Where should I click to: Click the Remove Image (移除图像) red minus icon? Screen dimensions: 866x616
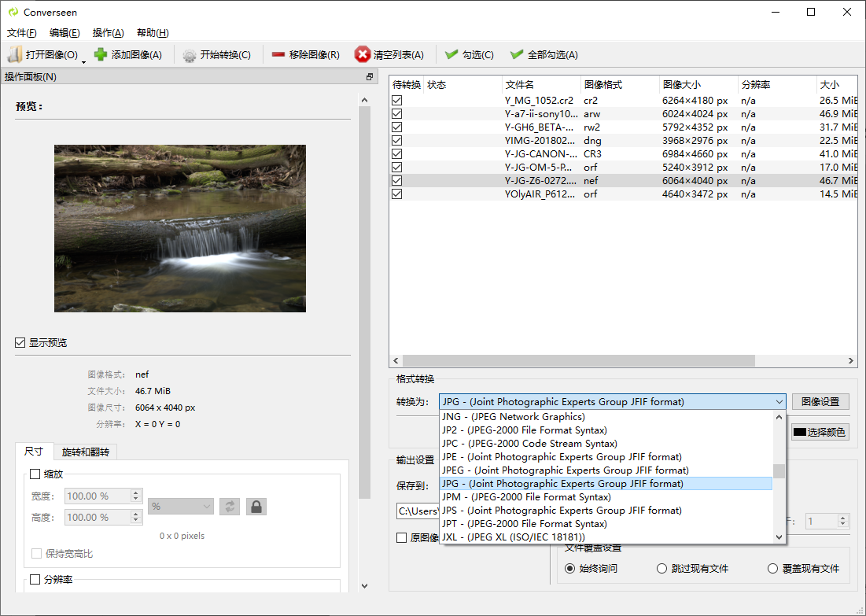point(278,54)
